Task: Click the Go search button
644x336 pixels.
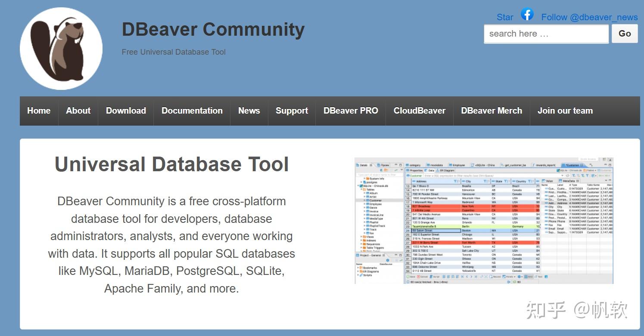Action: [x=625, y=34]
